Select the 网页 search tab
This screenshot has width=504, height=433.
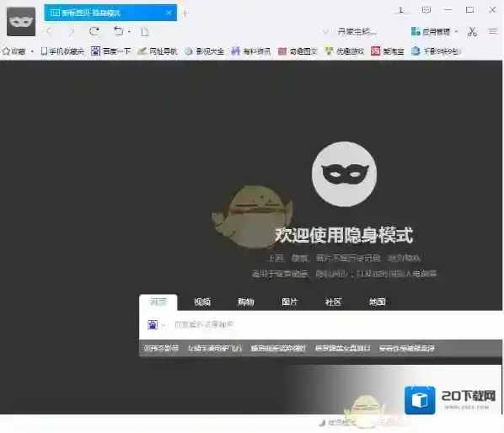tap(158, 302)
